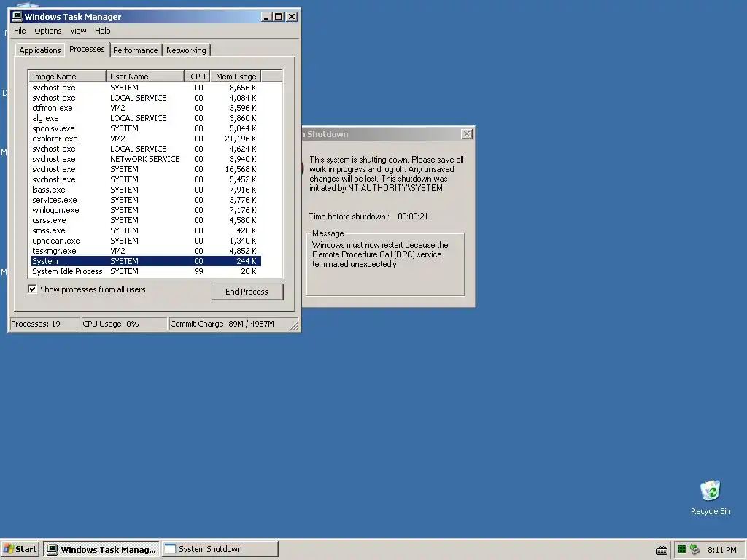Click System Shutdown taskbar button
747x560 pixels.
(x=220, y=549)
